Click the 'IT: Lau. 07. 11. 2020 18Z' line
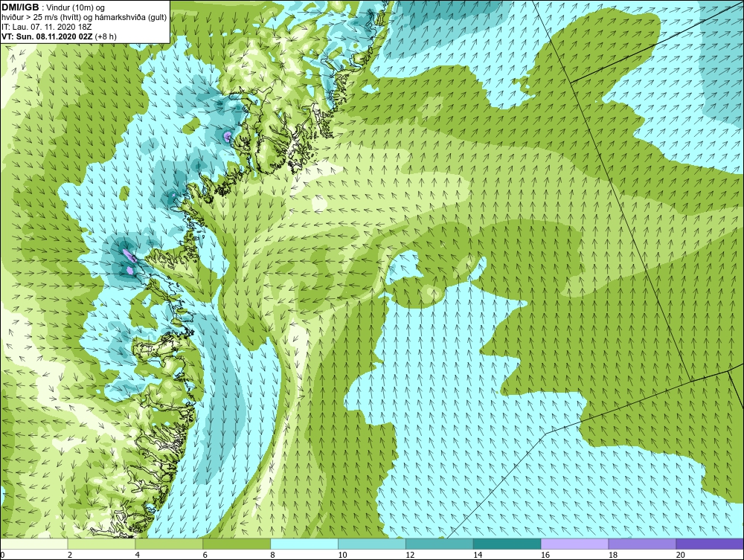Viewport: 744px width, 560px height. coord(47,27)
